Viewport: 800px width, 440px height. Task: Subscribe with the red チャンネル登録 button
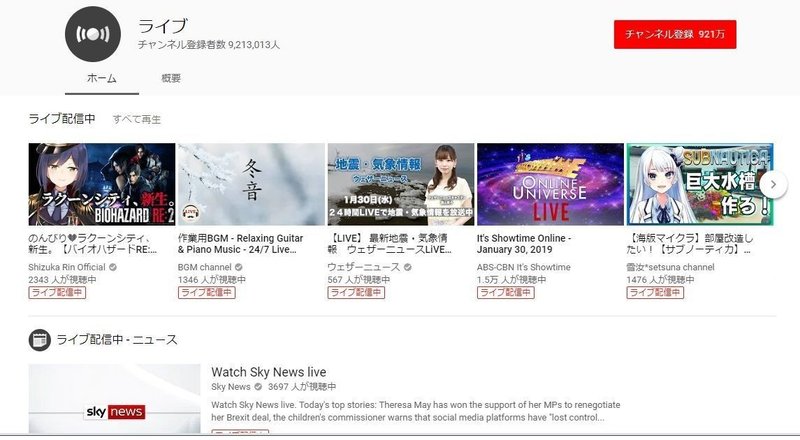point(675,34)
